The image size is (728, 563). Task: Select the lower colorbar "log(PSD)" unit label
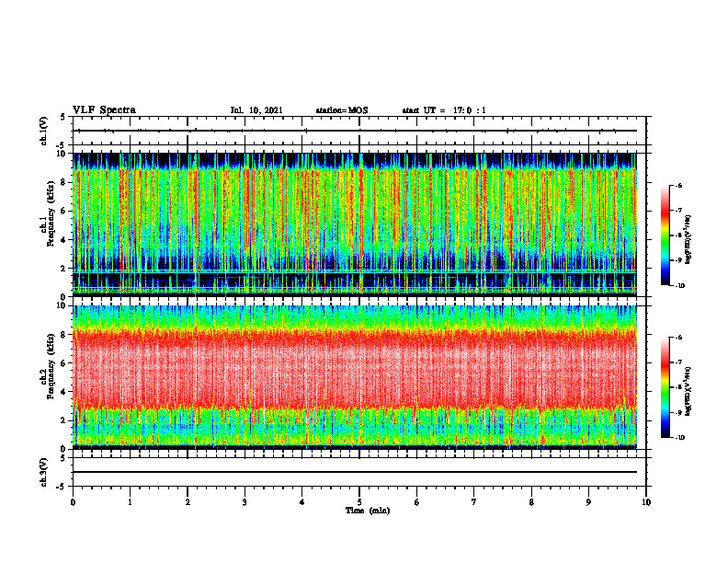pyautogui.click(x=688, y=392)
